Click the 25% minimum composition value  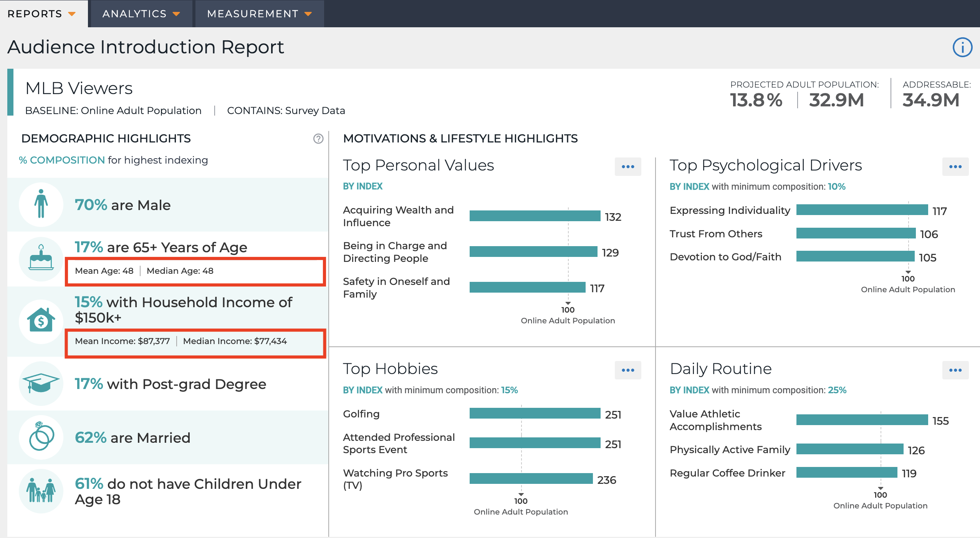coord(837,390)
